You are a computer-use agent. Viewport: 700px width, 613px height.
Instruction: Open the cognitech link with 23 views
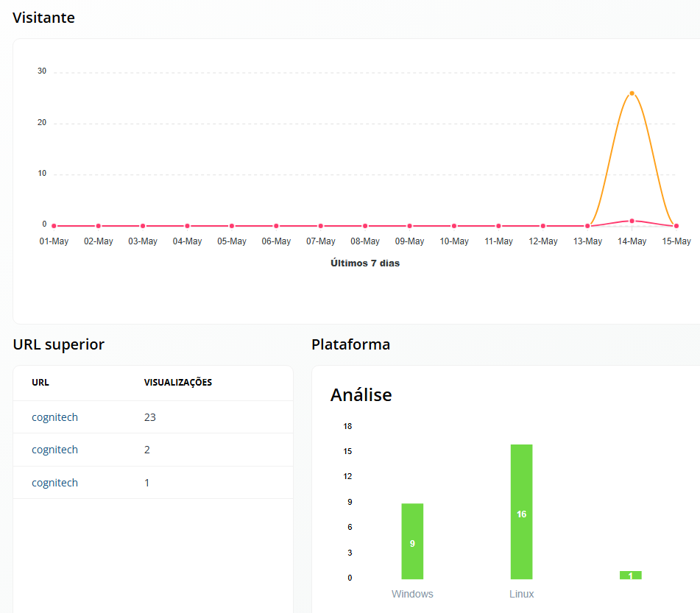coord(54,417)
